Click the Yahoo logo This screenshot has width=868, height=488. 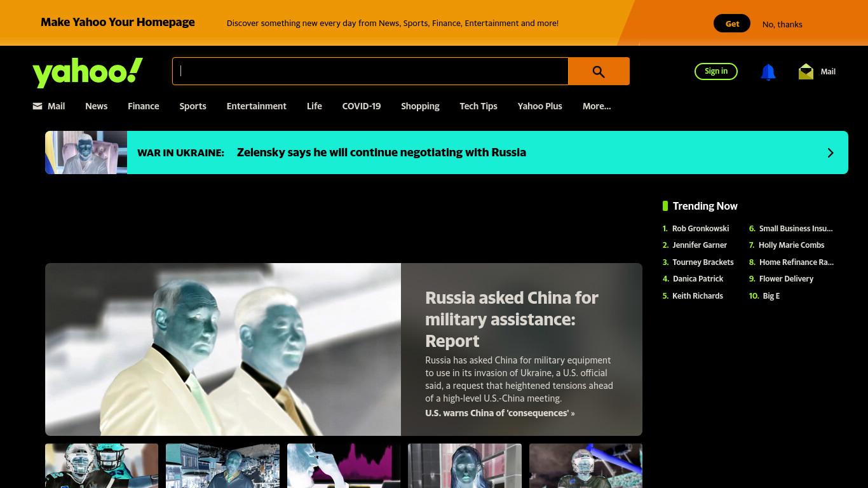[88, 72]
